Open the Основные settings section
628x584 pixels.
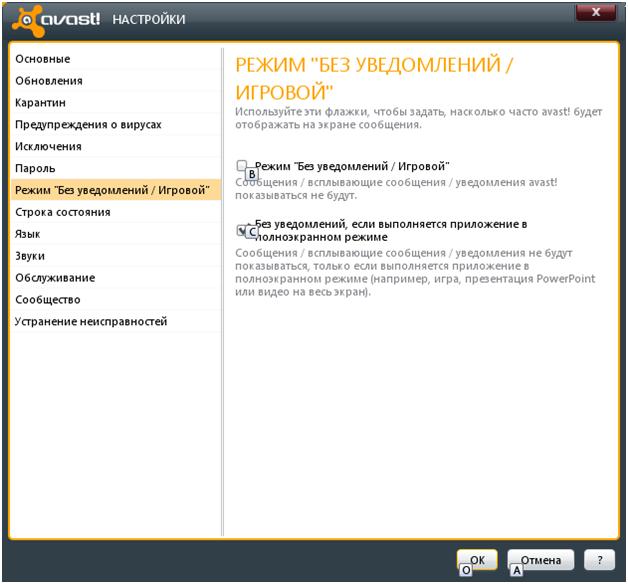pyautogui.click(x=116, y=59)
